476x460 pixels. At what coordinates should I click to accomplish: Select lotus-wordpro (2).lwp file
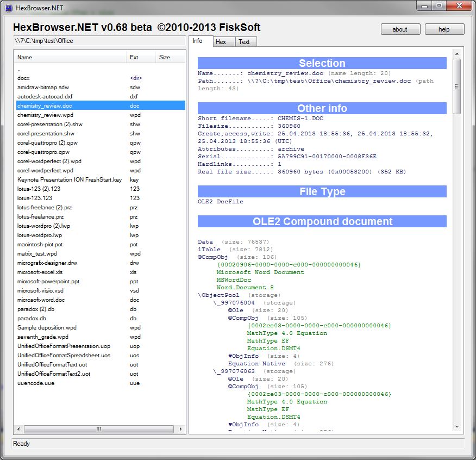(x=101, y=226)
